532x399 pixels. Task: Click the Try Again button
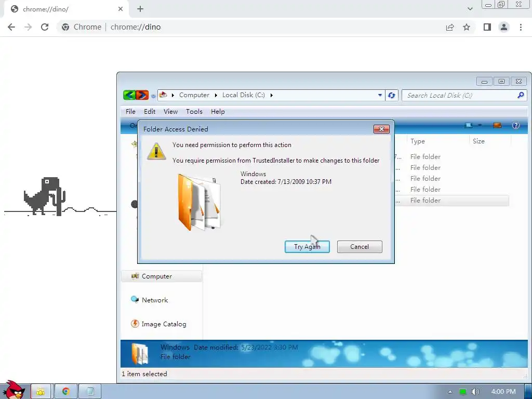pos(307,247)
